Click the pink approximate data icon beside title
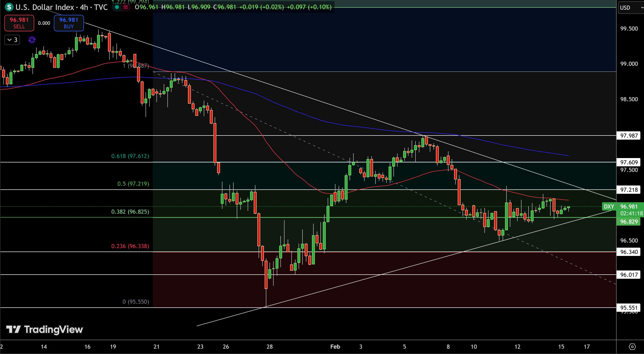The width and height of the screenshot is (644, 354). (126, 7)
